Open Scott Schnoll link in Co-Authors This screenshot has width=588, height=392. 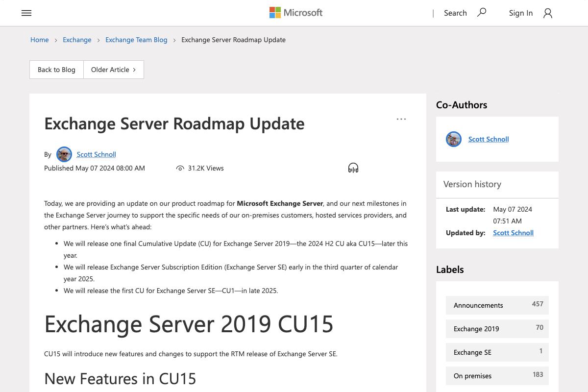pyautogui.click(x=489, y=139)
